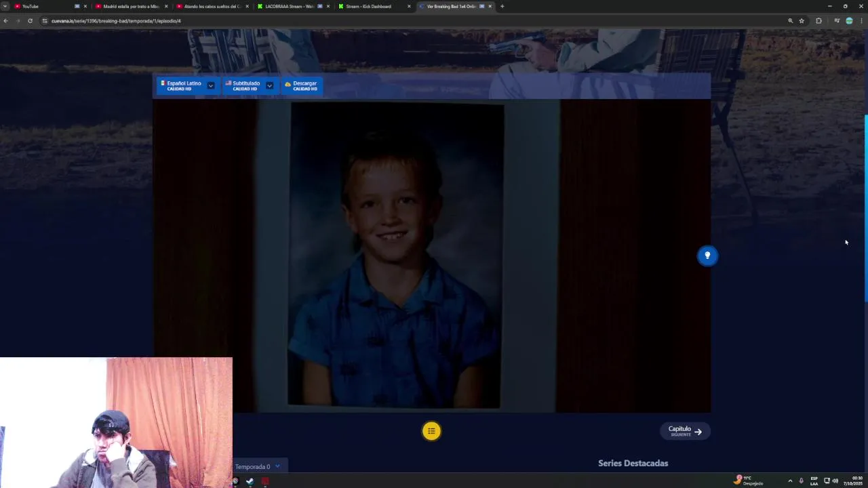
Task: Close the Atando los cabos sueltos tab
Action: click(x=247, y=6)
